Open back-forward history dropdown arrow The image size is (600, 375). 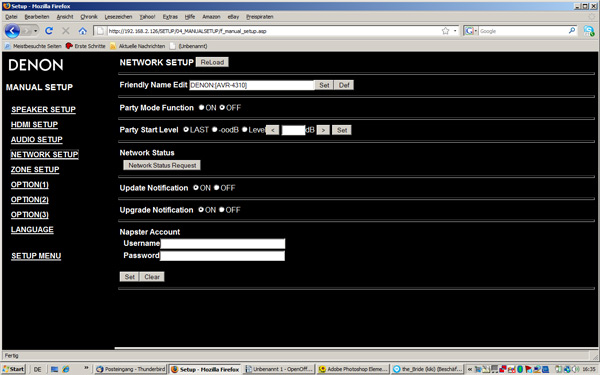[36, 31]
